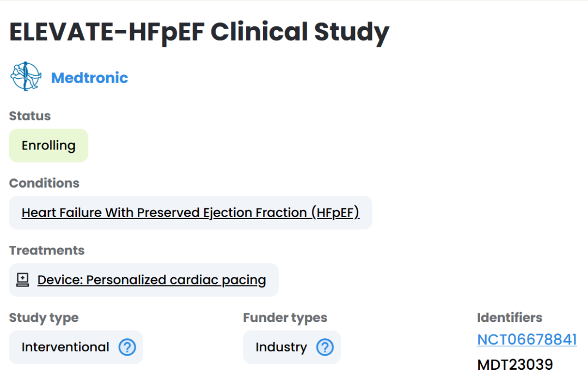The image size is (588, 385).
Task: Click the Medtronic logo icon
Action: (26, 76)
